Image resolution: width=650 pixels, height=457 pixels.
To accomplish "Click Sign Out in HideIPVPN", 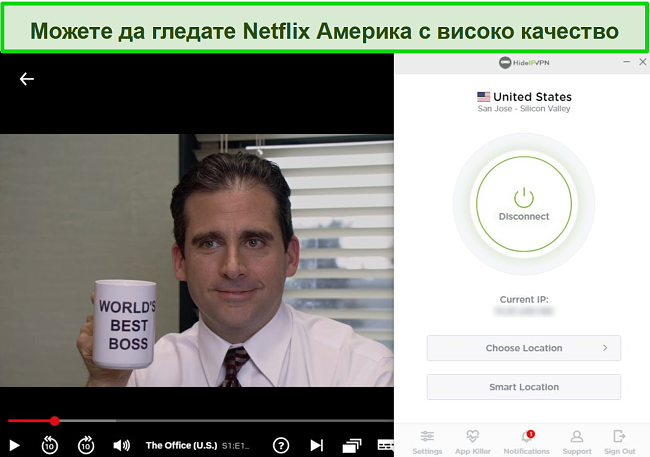I will coord(619,442).
